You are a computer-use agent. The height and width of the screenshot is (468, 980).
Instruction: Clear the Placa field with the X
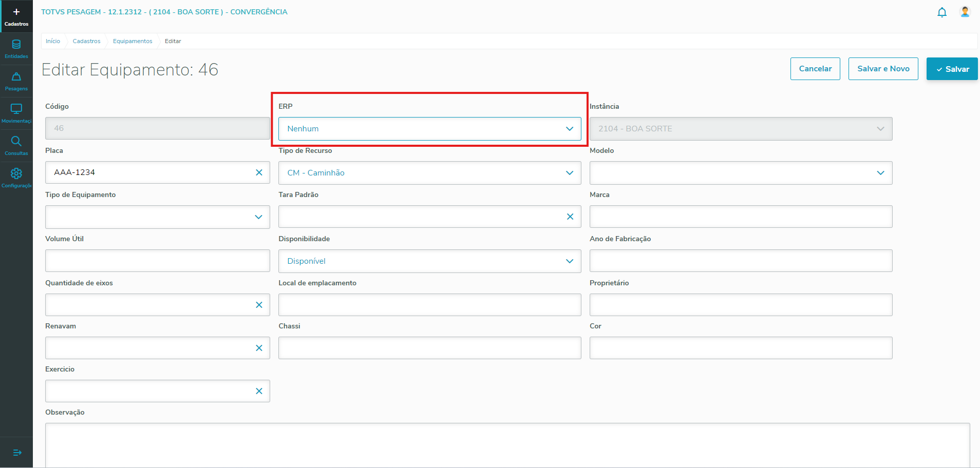259,172
